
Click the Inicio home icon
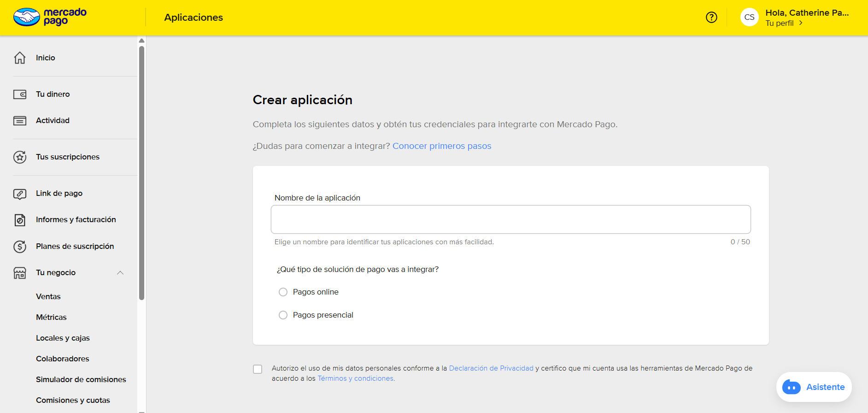click(20, 58)
